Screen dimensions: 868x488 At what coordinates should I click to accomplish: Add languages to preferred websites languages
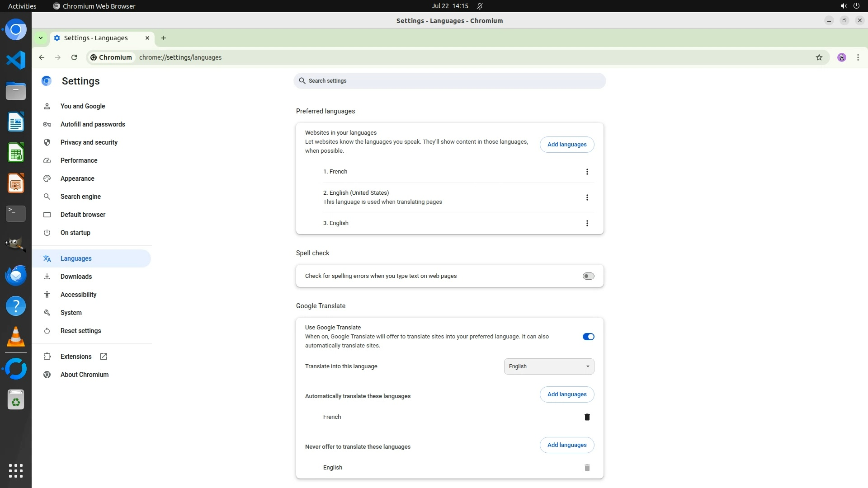pos(566,145)
